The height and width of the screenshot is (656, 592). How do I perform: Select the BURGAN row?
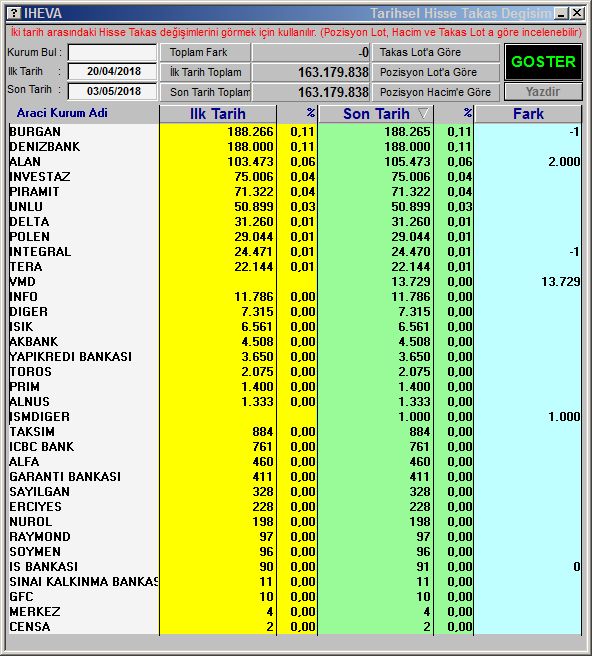295,132
